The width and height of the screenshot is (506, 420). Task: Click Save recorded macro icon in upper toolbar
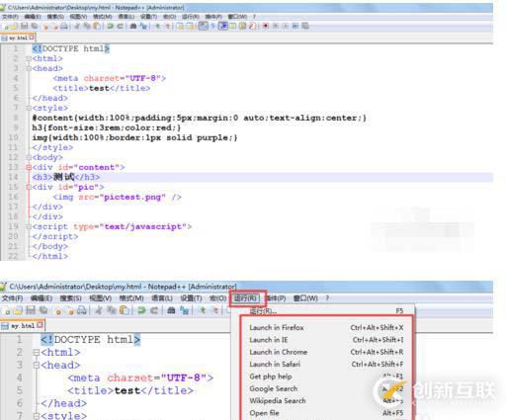305,27
